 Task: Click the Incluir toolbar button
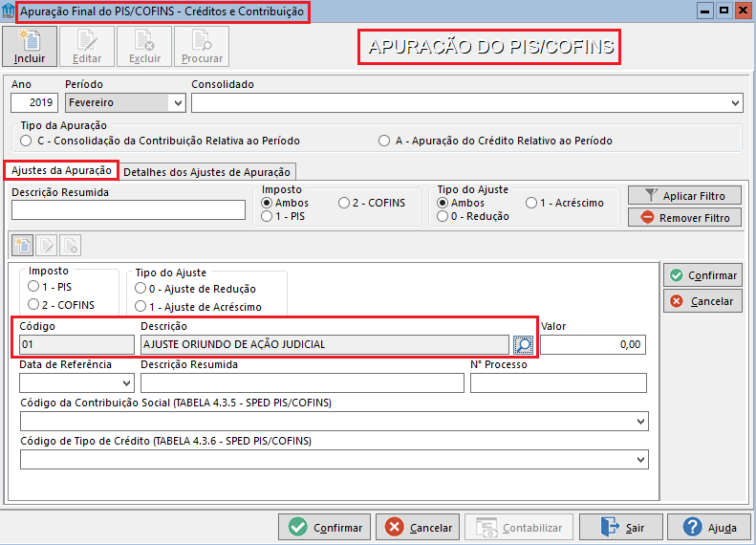pos(30,46)
